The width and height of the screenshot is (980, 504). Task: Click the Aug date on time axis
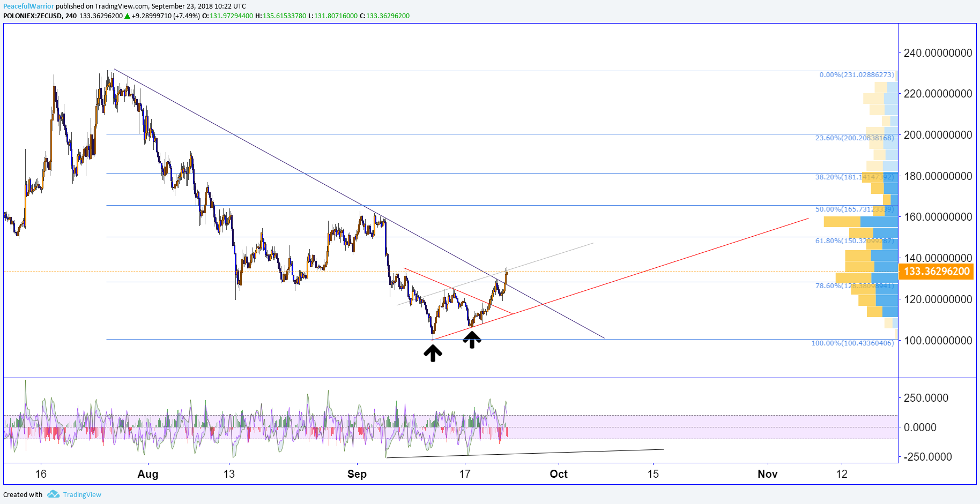[x=148, y=474]
